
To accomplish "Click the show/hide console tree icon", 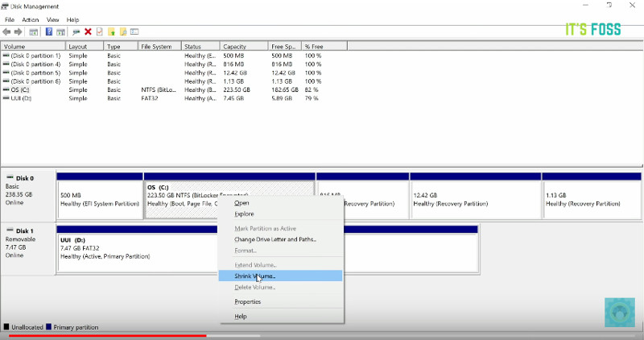I will click(x=34, y=32).
